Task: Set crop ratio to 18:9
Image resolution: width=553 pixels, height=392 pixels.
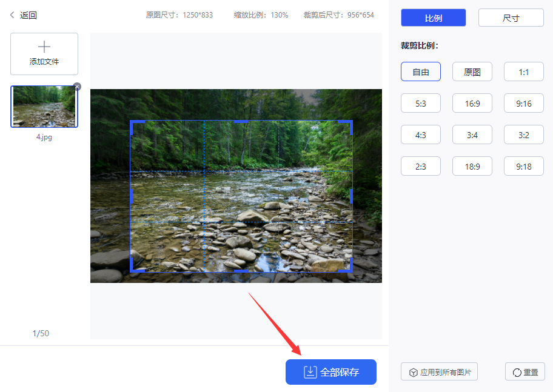Action: coord(472,166)
